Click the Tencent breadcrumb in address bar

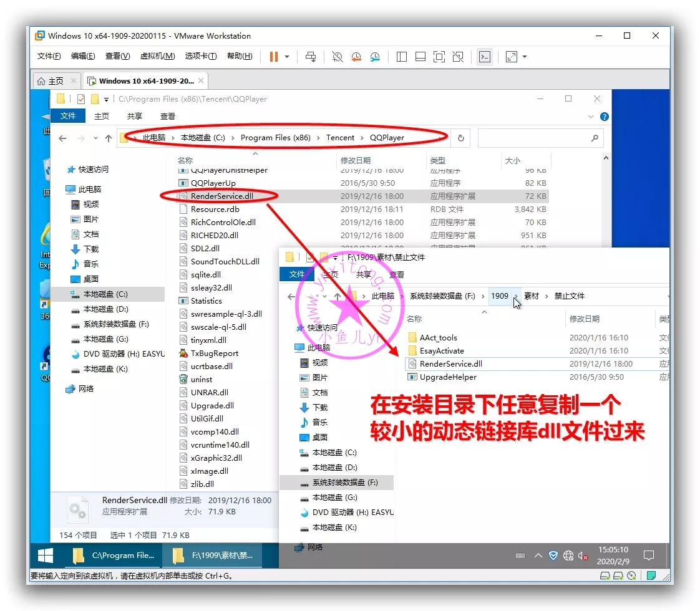point(340,138)
